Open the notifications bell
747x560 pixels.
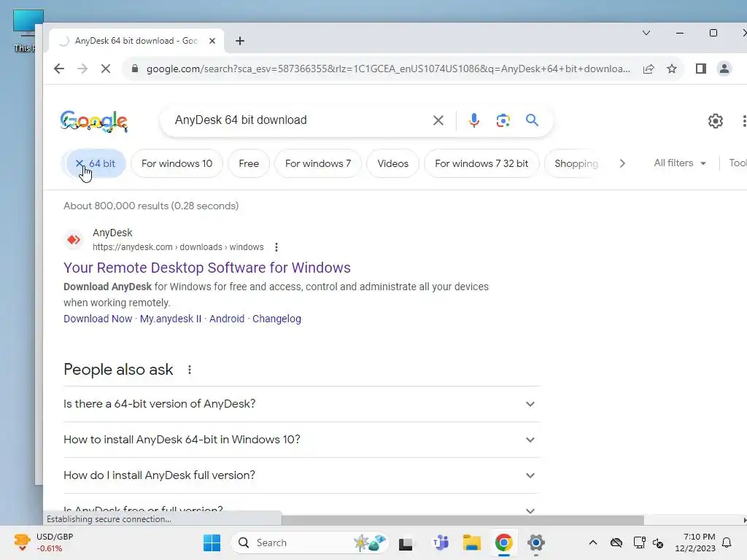(x=727, y=542)
